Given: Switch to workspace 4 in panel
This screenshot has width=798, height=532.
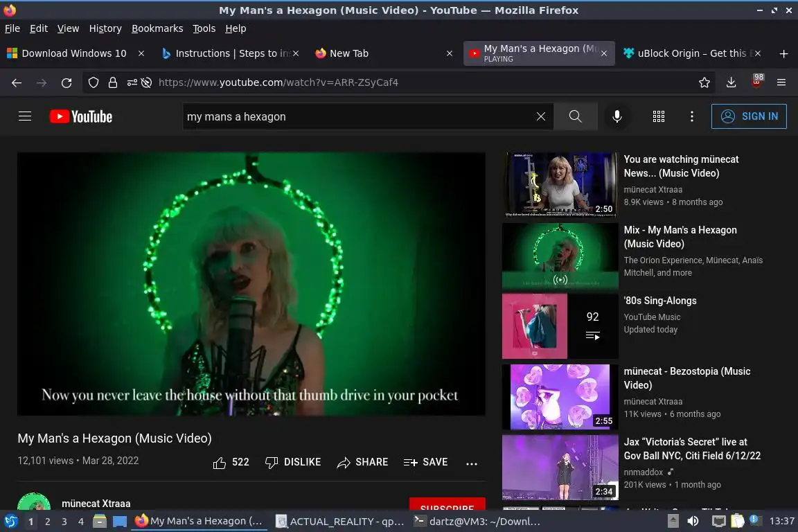Looking at the screenshot, I should 80,522.
